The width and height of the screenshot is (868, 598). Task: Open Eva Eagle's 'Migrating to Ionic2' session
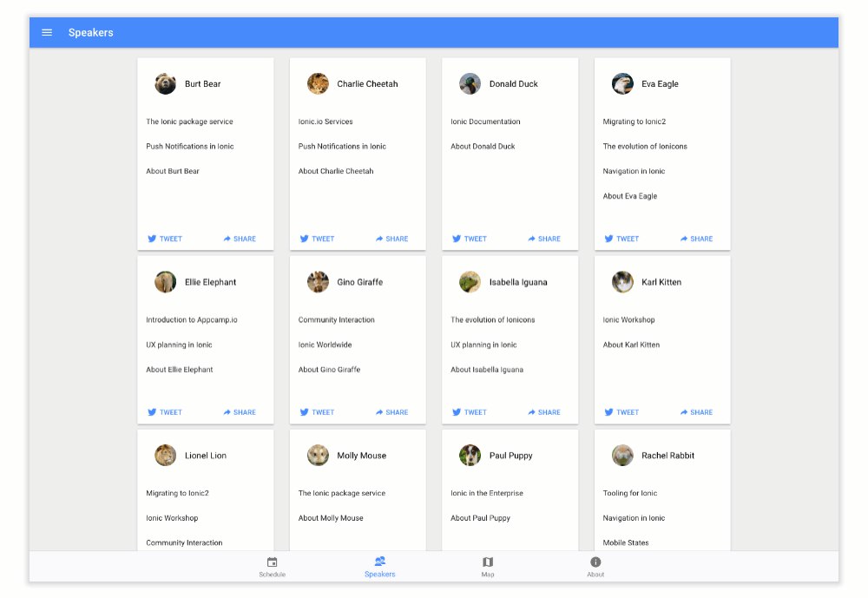635,122
